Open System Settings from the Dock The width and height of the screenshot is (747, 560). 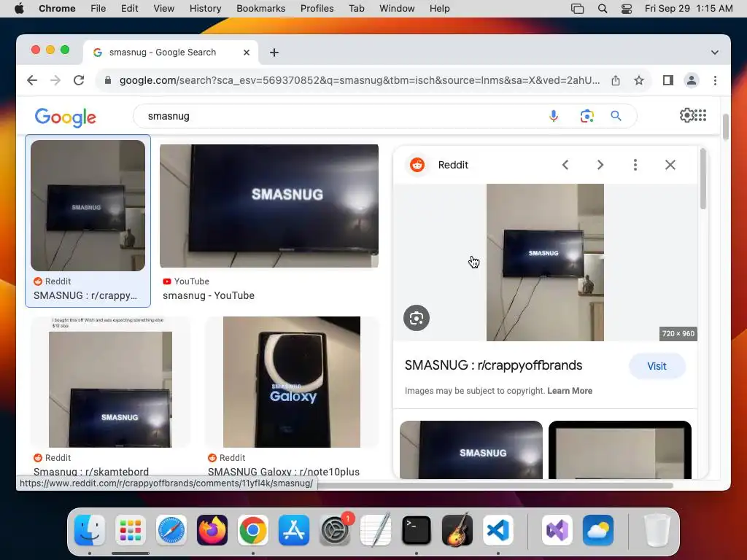click(x=334, y=530)
